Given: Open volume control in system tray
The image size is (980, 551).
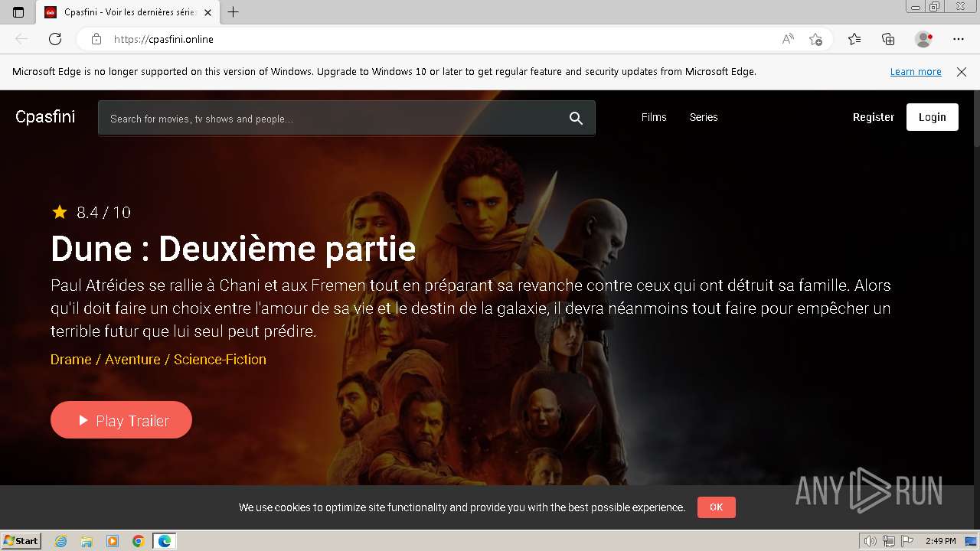Looking at the screenshot, I should 870,541.
